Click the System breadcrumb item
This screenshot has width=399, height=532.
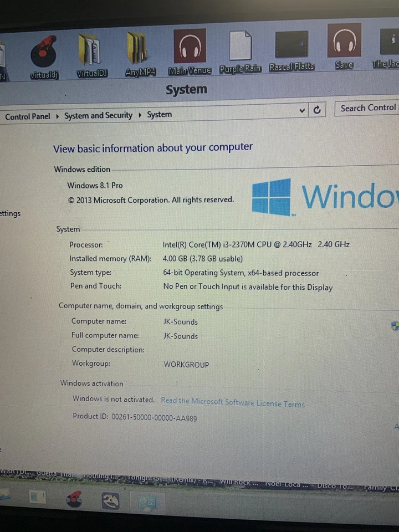[160, 114]
